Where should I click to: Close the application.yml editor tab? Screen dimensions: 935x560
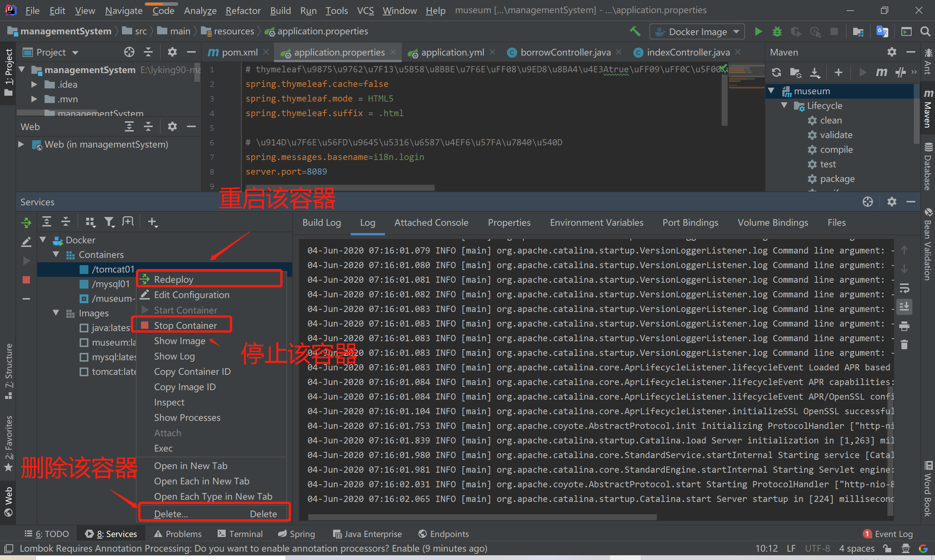pyautogui.click(x=492, y=52)
